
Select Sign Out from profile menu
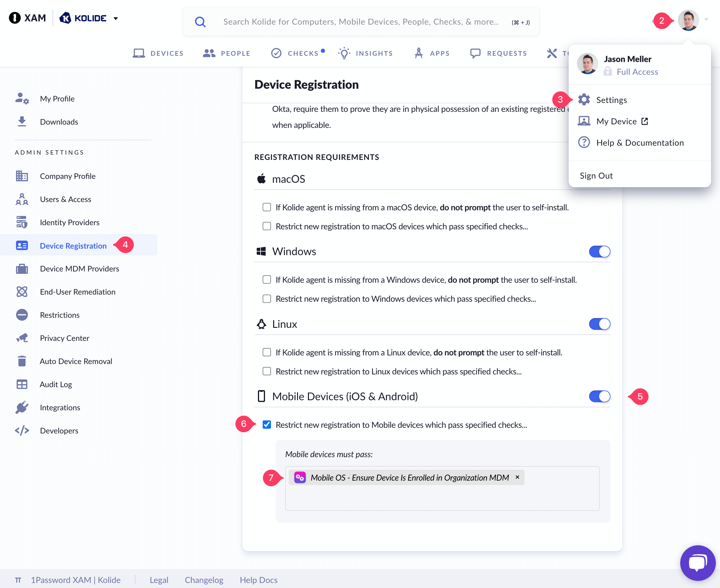pos(596,174)
